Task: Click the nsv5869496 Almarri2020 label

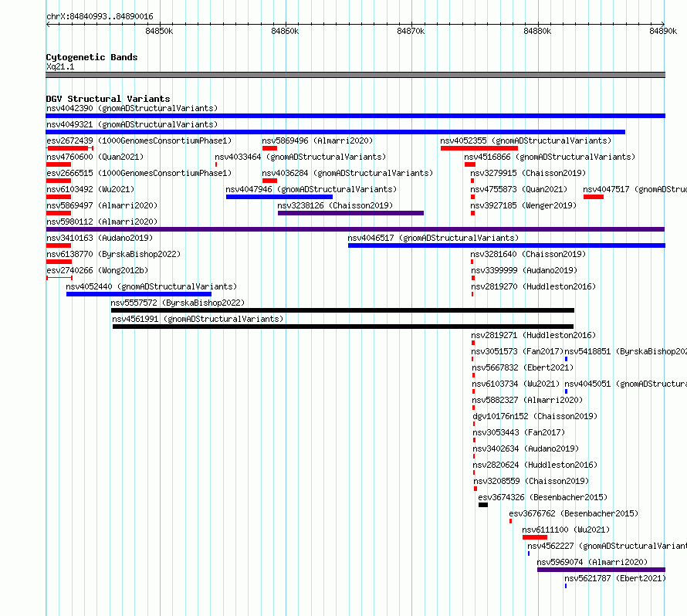Action: (x=317, y=140)
